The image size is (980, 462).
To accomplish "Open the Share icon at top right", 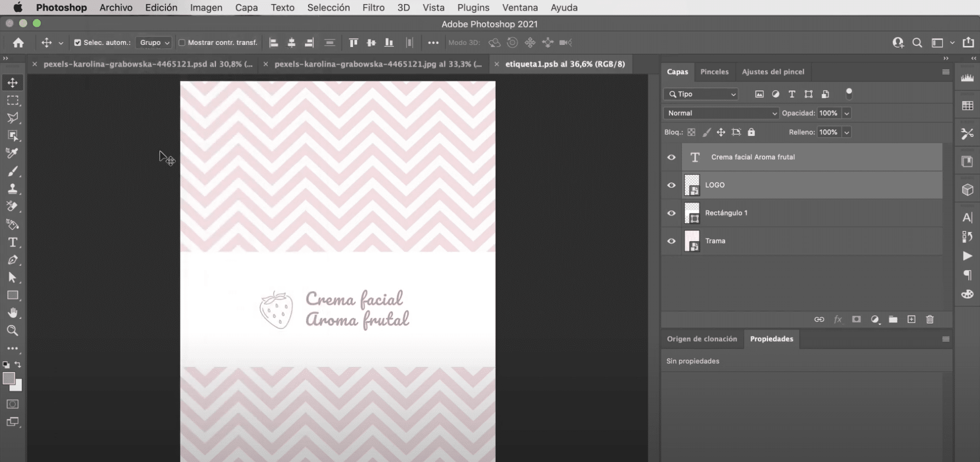I will (968, 42).
